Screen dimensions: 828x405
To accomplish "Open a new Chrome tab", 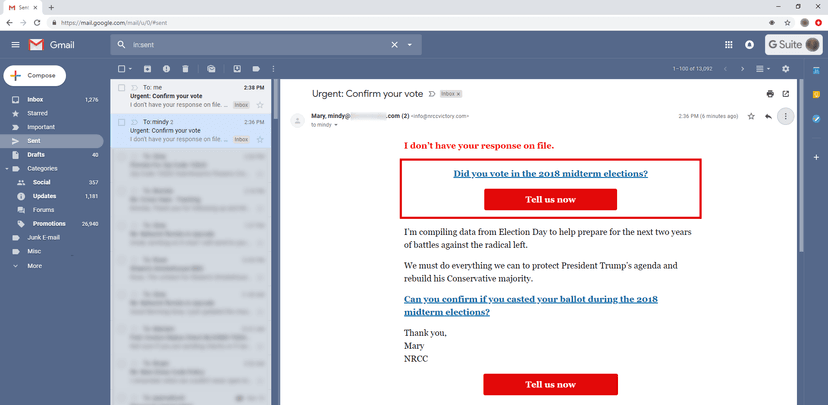I will click(51, 7).
